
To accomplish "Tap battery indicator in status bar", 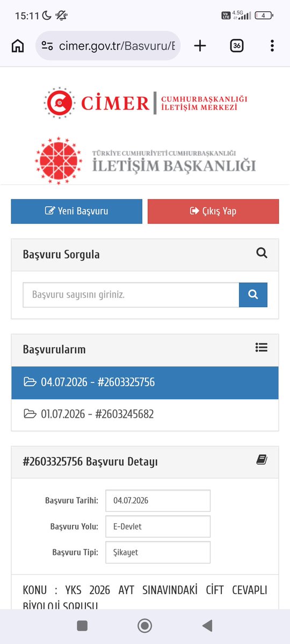I will click(264, 16).
